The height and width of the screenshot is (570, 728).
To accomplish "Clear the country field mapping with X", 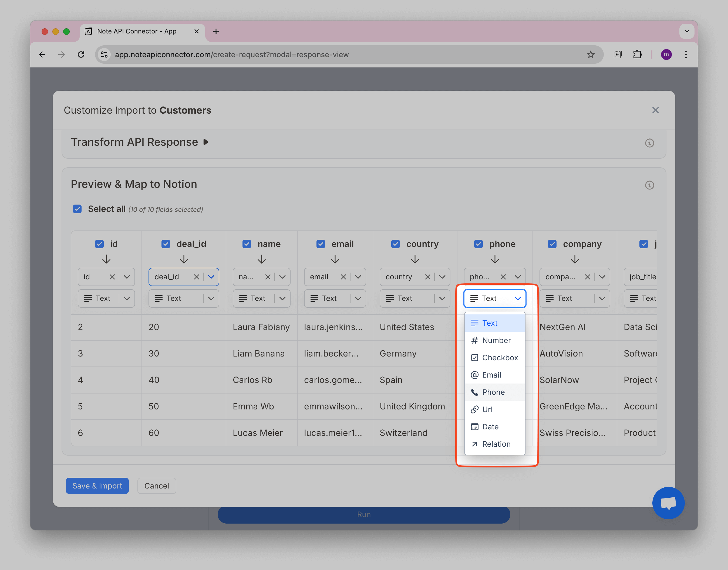I will point(427,277).
